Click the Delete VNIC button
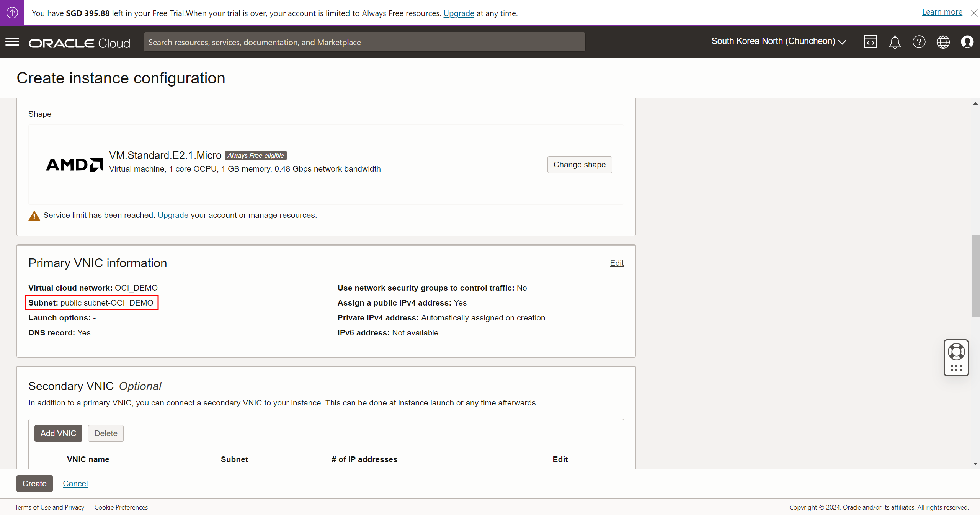The height and width of the screenshot is (515, 980). (106, 433)
